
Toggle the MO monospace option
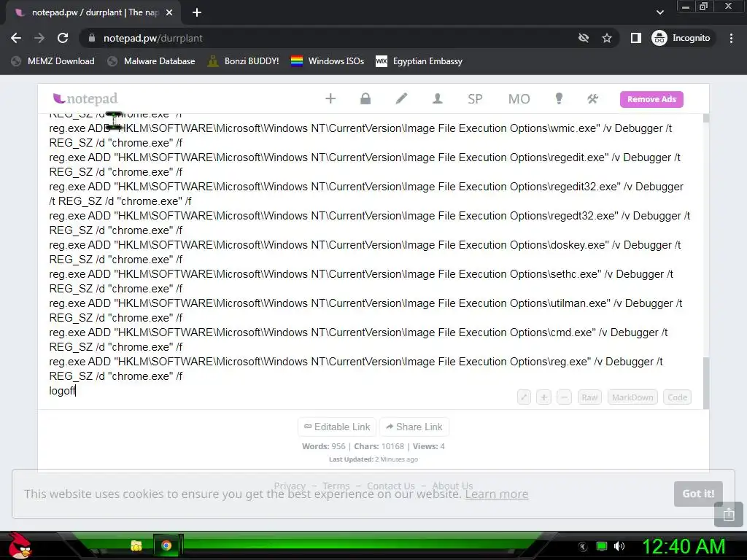[519, 99]
